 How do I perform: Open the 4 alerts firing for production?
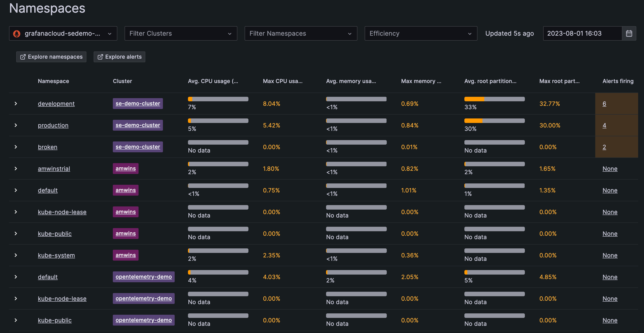[604, 125]
